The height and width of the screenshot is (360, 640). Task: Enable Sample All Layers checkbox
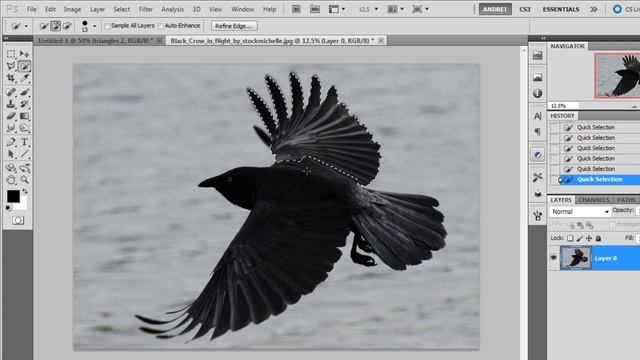pos(107,26)
